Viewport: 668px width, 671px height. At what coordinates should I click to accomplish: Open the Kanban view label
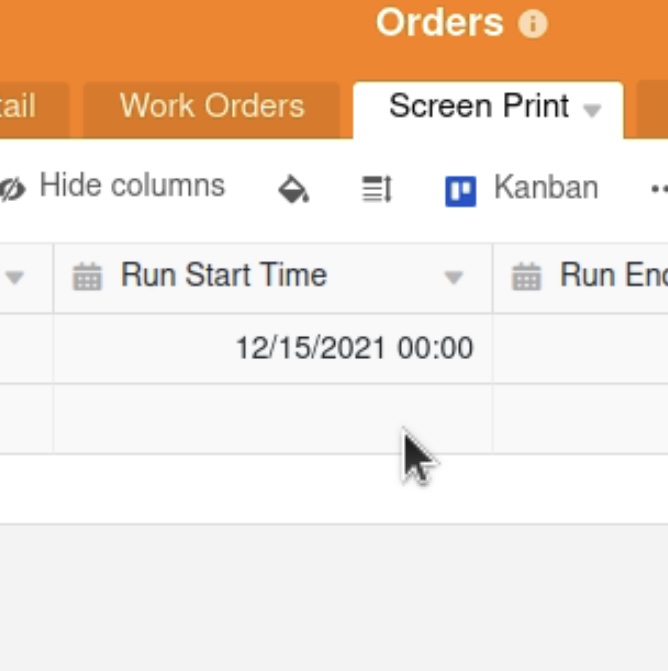pyautogui.click(x=546, y=188)
